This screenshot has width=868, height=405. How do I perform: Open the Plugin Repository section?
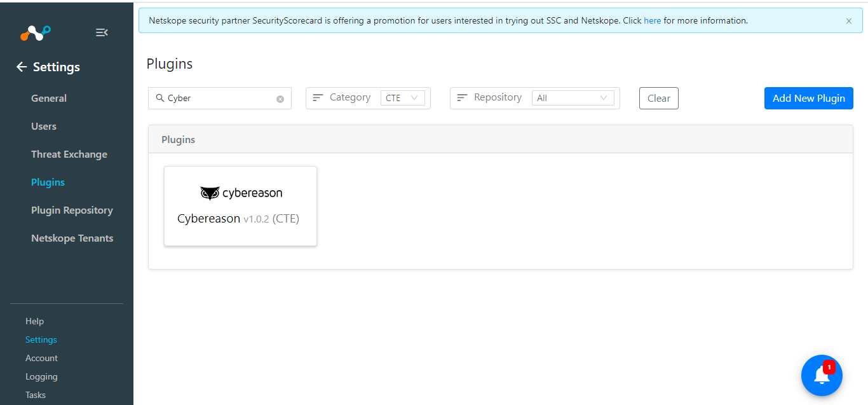click(72, 210)
